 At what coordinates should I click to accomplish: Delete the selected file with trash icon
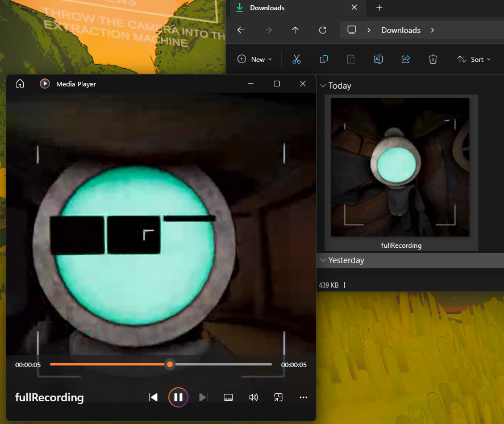pyautogui.click(x=433, y=59)
